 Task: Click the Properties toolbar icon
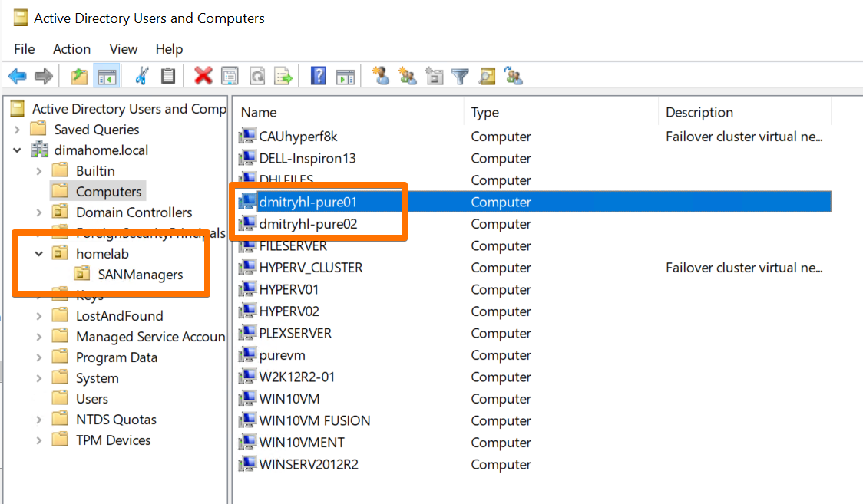230,76
